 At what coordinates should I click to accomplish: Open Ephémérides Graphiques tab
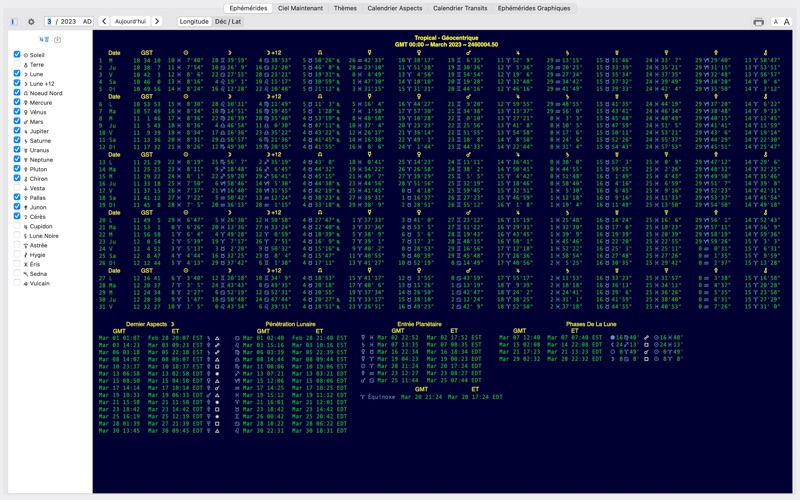534,8
